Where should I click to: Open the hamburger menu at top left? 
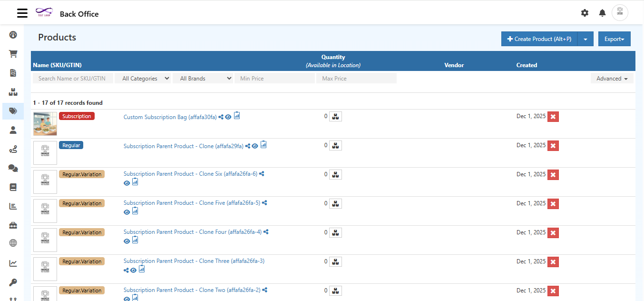[x=22, y=13]
